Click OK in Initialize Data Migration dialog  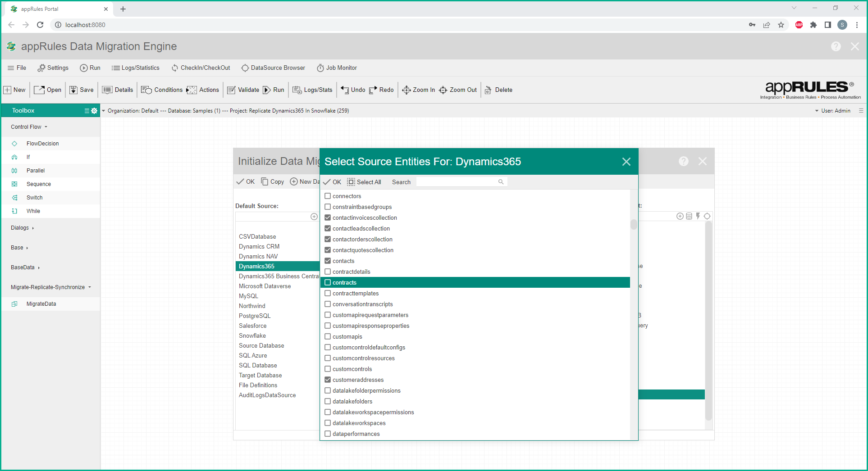[246, 181]
